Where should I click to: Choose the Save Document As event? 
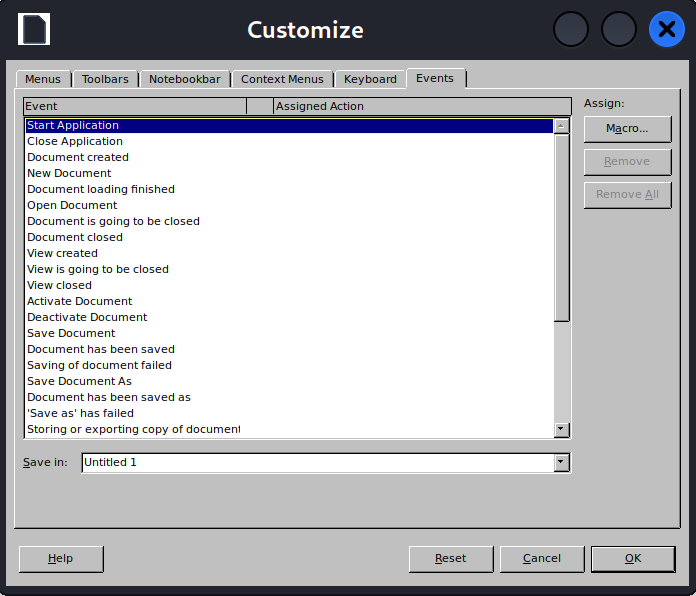click(79, 381)
